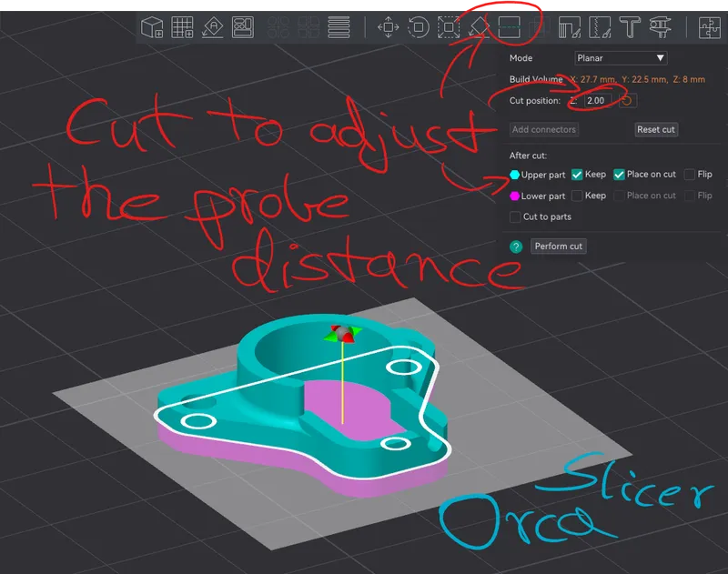Screen dimensions: 728x574
Task: Activate the Scale tool
Action: [x=449, y=27]
